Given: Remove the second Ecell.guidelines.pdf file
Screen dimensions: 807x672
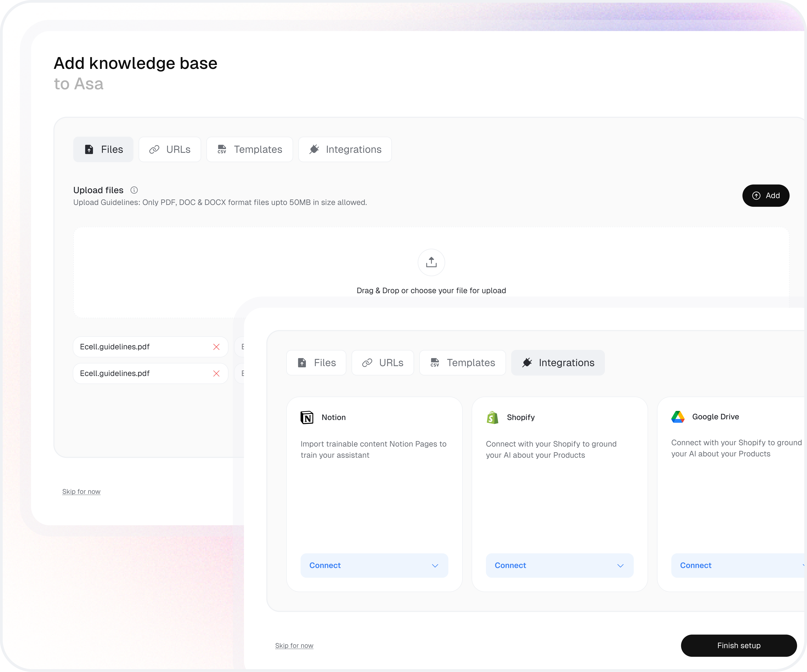Looking at the screenshot, I should click(x=216, y=373).
